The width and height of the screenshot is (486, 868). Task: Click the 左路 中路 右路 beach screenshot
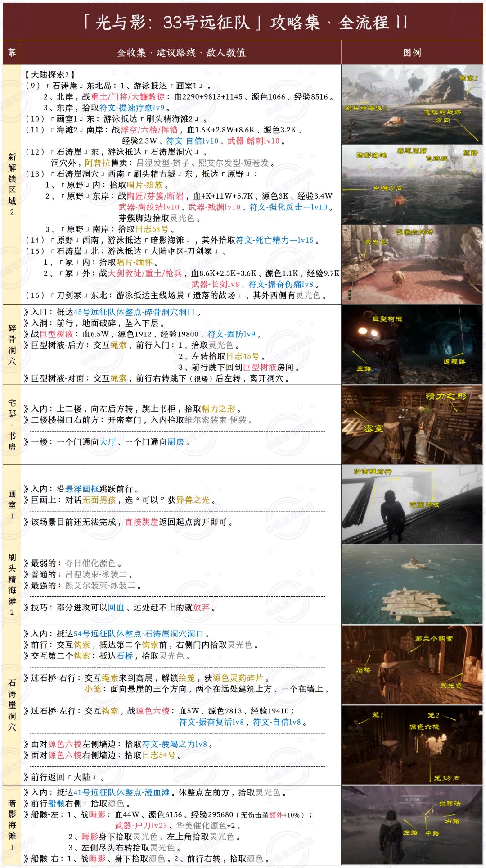tap(412, 826)
